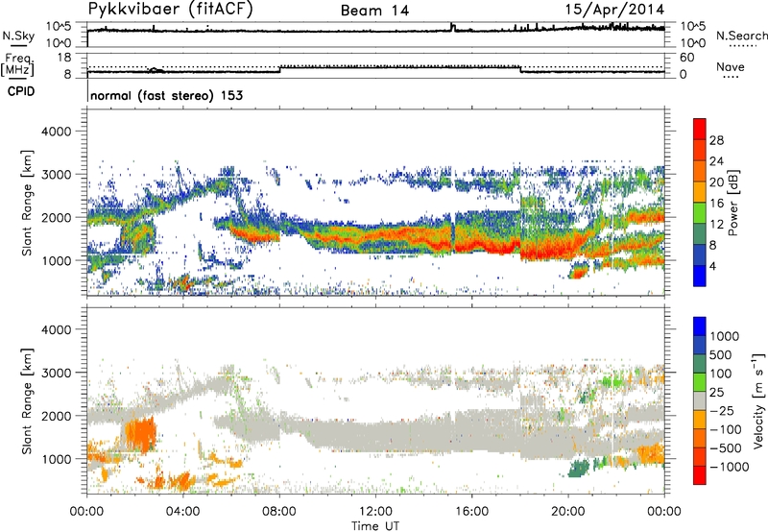Image resolution: width=768 pixels, height=532 pixels.
Task: Click "normal (fast stereo) 153" text
Action: click(166, 95)
